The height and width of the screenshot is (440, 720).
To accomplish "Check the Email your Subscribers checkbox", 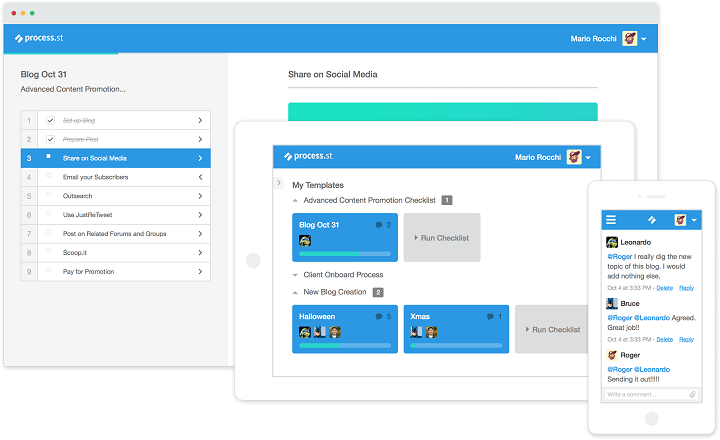I will tap(48, 175).
